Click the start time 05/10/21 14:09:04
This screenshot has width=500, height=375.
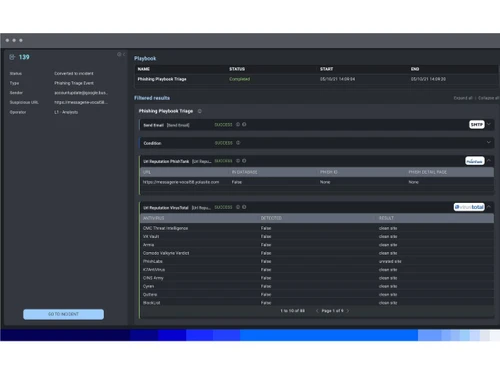(x=337, y=79)
